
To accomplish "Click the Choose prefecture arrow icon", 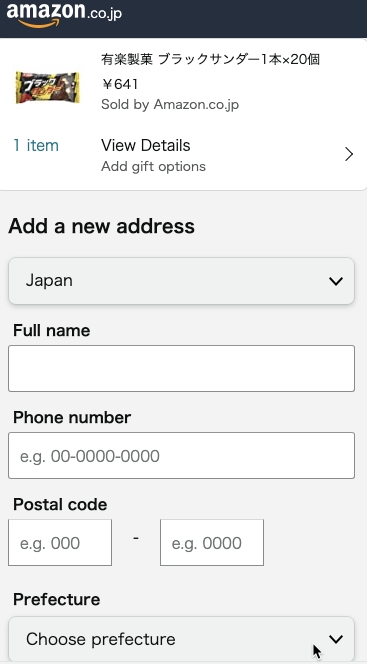I will click(x=336, y=639).
